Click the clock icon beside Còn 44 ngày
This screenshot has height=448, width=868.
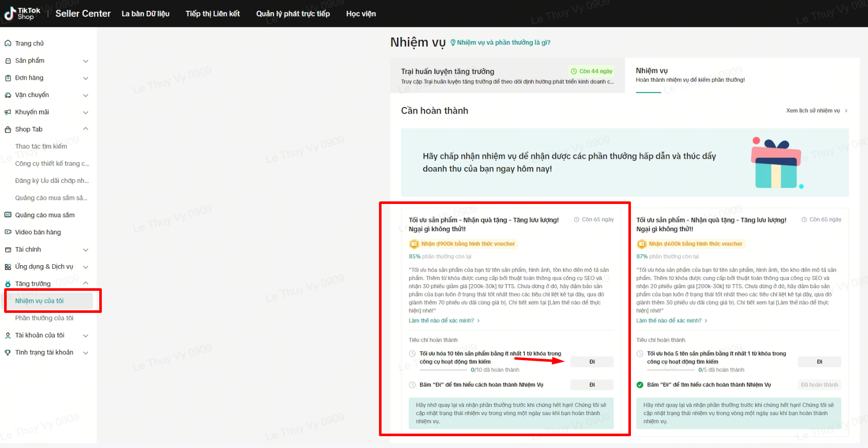pos(573,71)
